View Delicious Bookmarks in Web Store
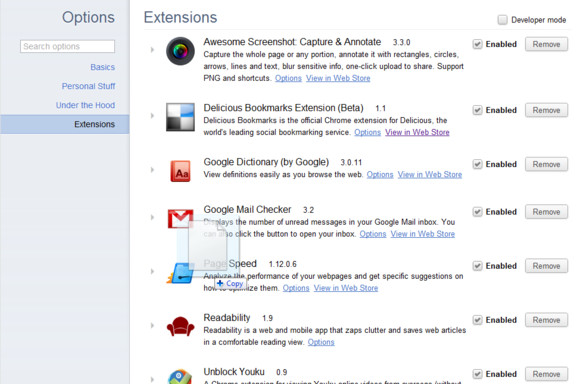580x384 pixels. pyautogui.click(x=417, y=132)
